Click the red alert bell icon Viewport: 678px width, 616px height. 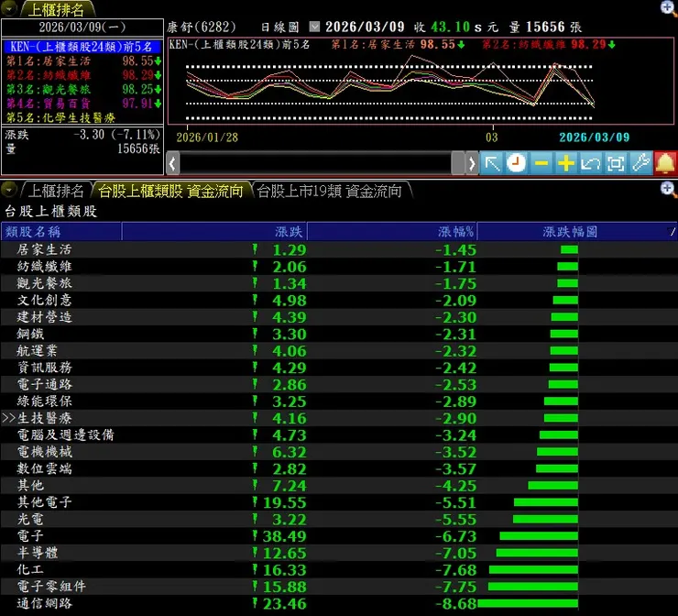click(x=665, y=163)
